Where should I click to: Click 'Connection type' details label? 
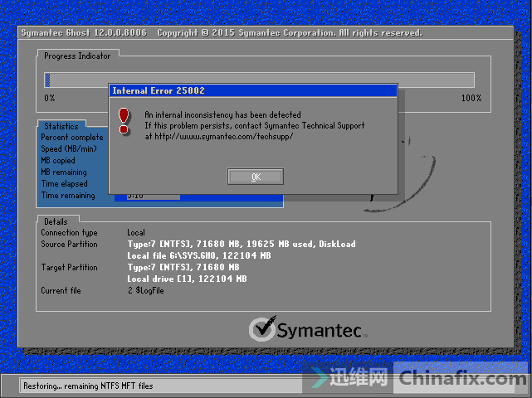point(69,232)
